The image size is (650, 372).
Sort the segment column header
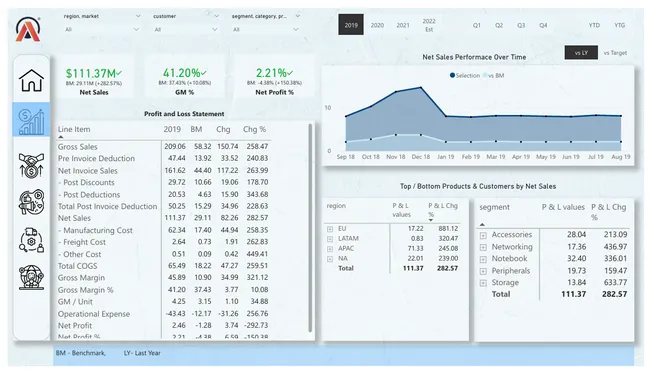coord(495,207)
